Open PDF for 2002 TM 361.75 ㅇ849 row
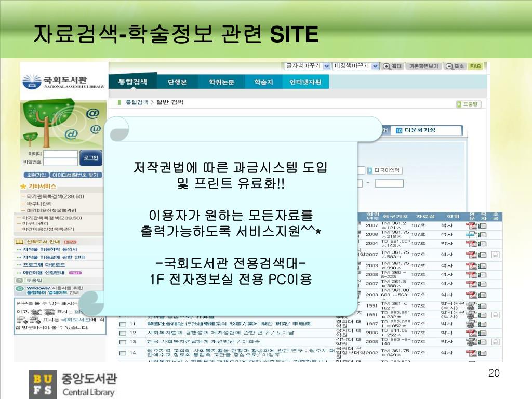Image resolution: width=532 pixels, height=399 pixels. pos(471,353)
